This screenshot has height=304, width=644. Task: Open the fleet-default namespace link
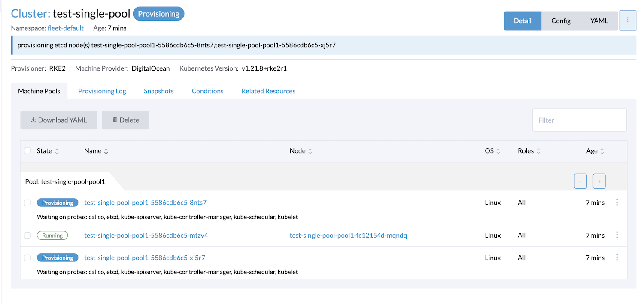click(66, 28)
